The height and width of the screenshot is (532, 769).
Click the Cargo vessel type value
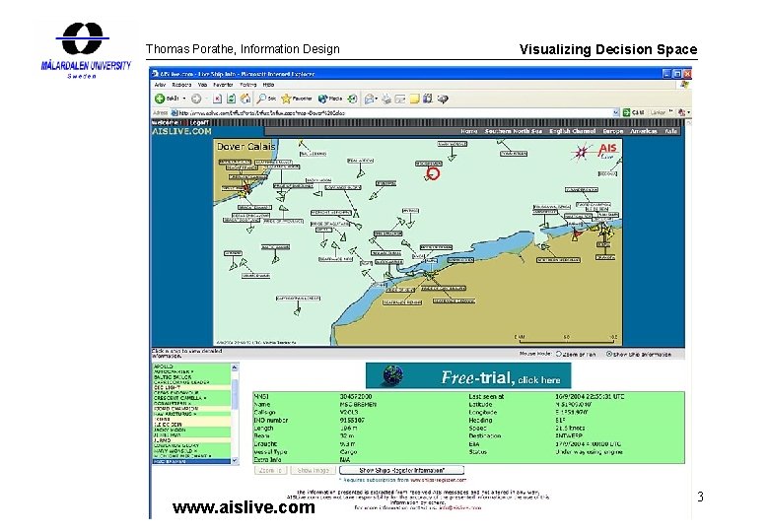(x=348, y=452)
